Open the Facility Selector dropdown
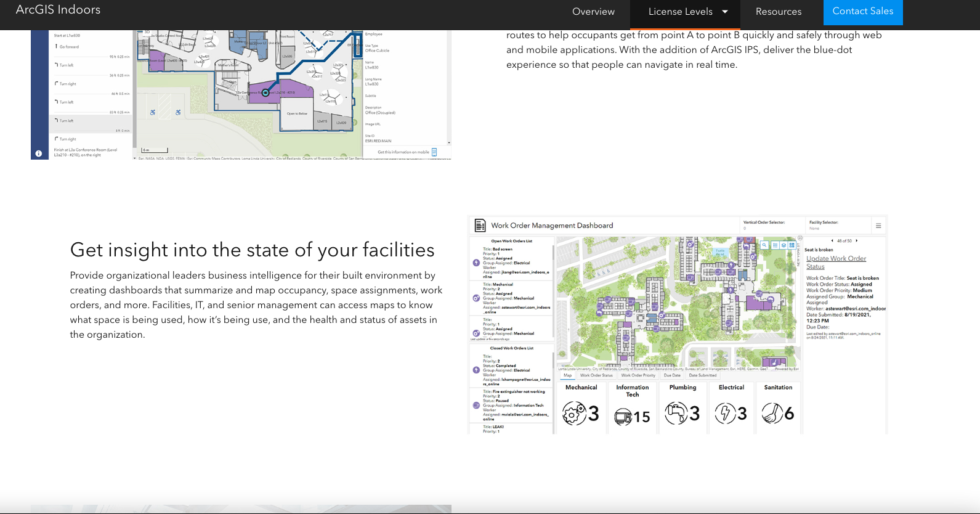 pos(838,226)
